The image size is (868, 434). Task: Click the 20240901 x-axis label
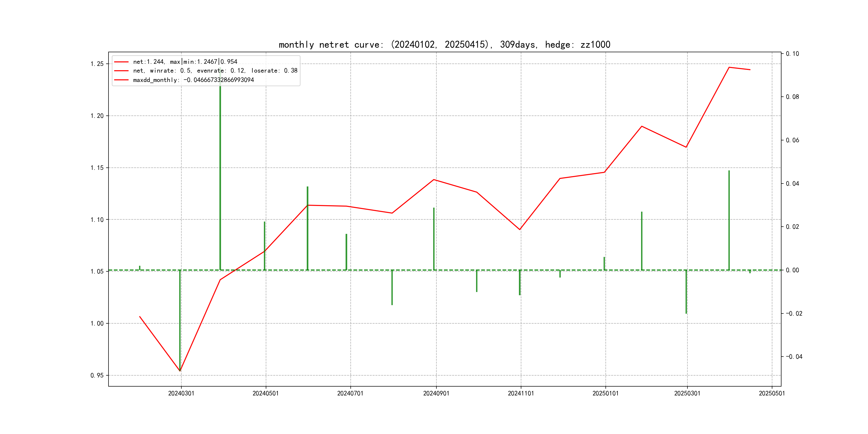(x=436, y=393)
